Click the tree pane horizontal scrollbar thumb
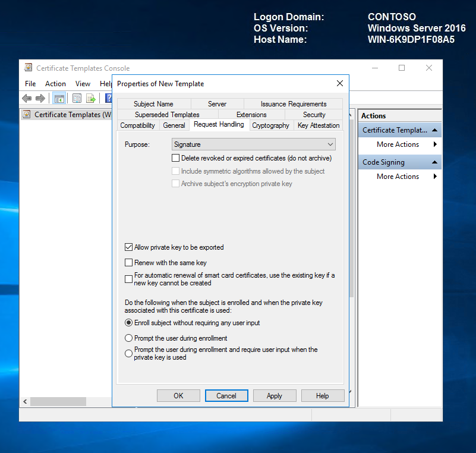476x453 pixels. 58,402
